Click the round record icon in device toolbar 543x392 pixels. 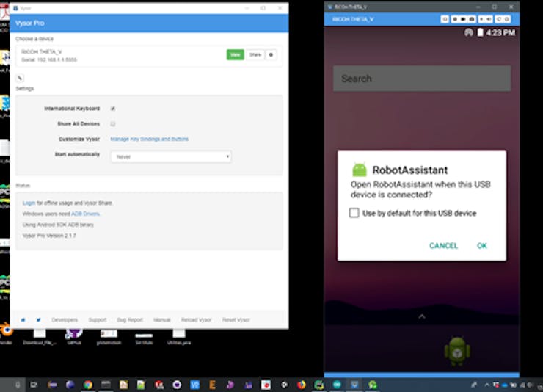(456, 19)
